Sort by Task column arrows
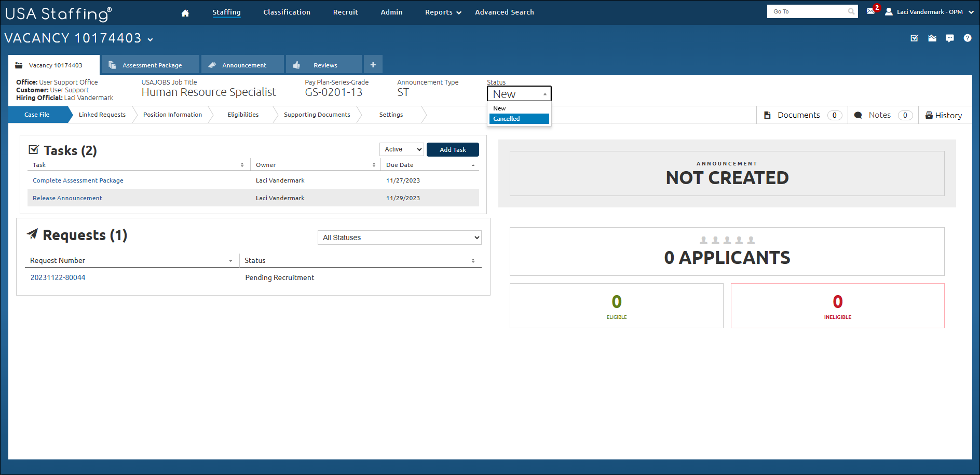The height and width of the screenshot is (475, 980). point(242,165)
